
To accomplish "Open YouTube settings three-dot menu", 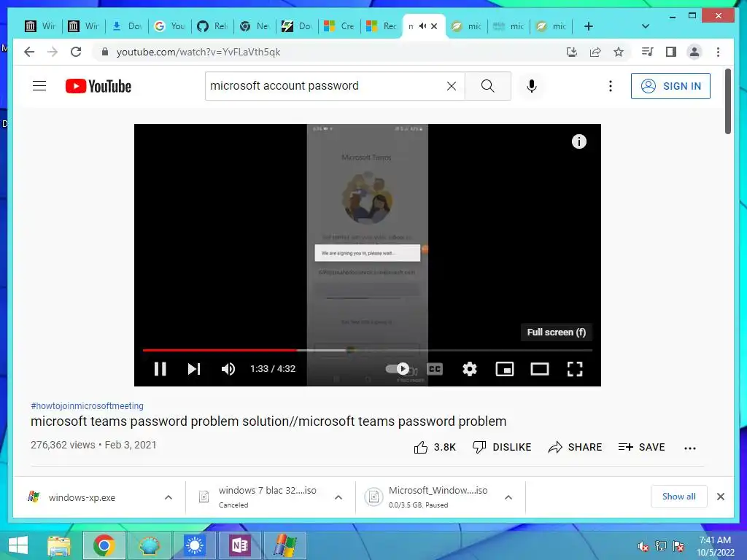I will click(611, 86).
